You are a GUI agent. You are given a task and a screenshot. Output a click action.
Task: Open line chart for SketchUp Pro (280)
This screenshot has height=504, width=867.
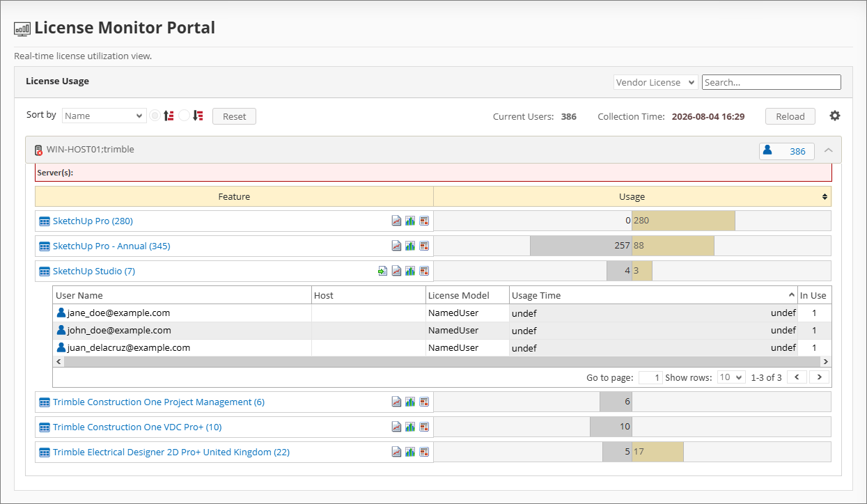coord(396,221)
